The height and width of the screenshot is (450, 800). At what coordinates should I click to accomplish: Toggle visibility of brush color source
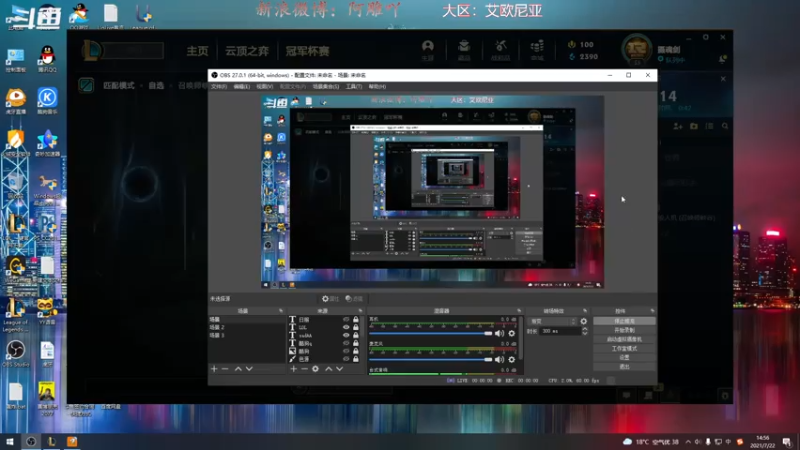346,359
